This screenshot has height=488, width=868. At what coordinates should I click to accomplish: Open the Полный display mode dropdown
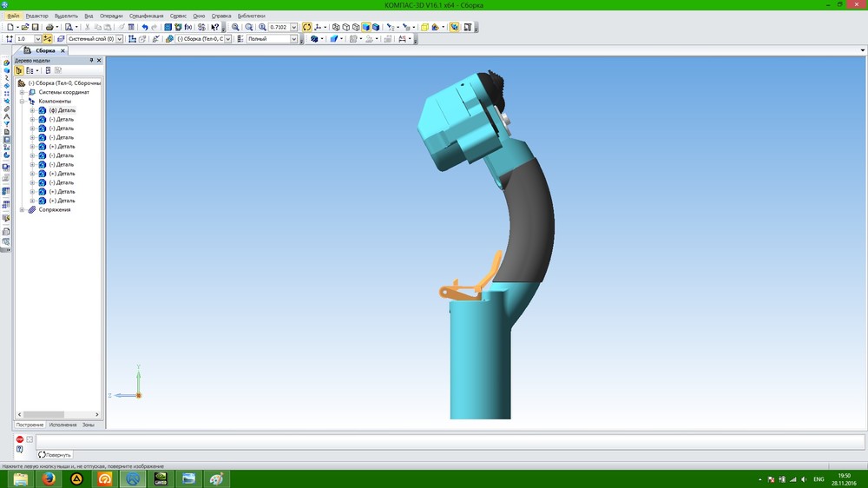294,39
